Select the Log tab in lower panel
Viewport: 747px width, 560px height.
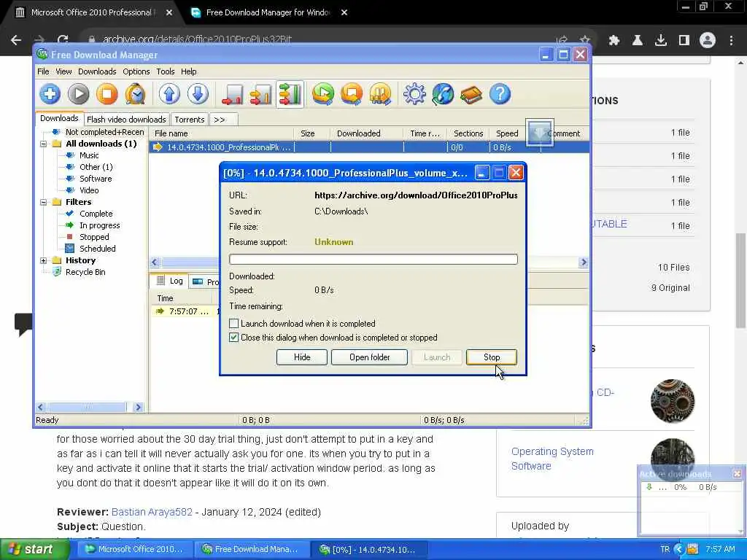(x=171, y=281)
